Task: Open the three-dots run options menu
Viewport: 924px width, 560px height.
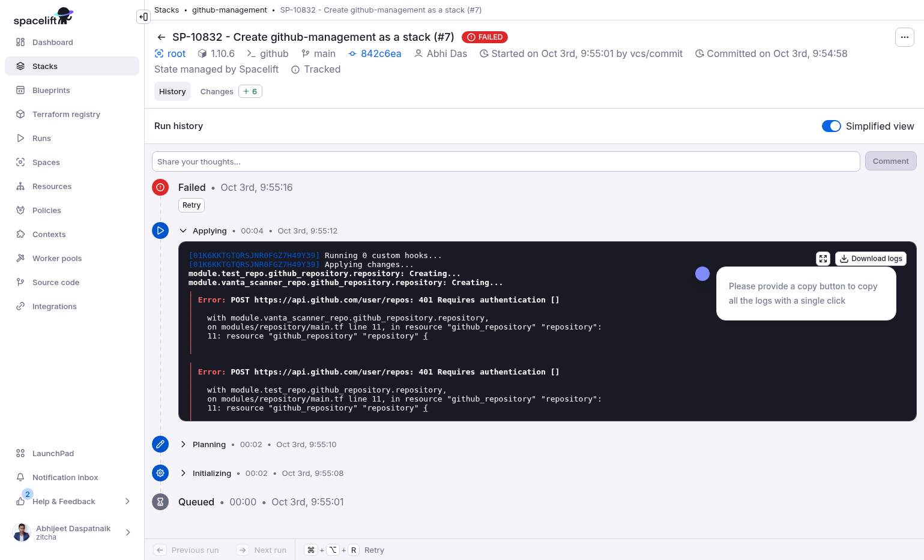Action: [x=904, y=37]
